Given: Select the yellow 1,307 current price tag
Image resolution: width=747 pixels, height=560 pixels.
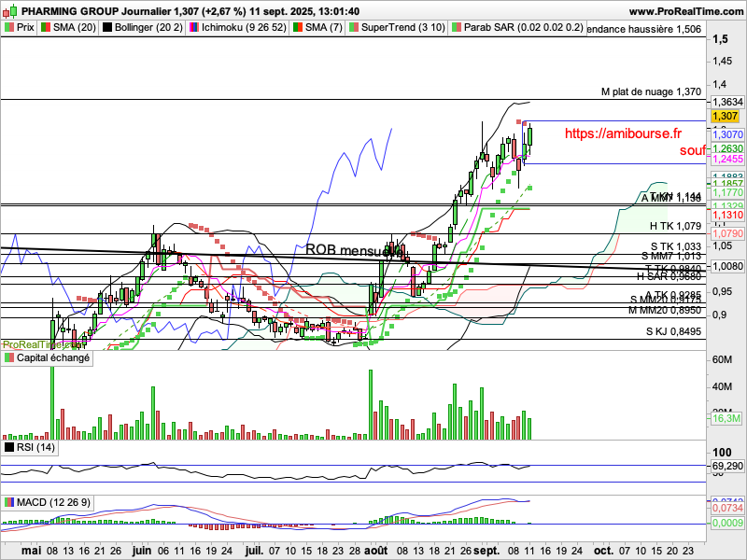Looking at the screenshot, I should click(726, 116).
